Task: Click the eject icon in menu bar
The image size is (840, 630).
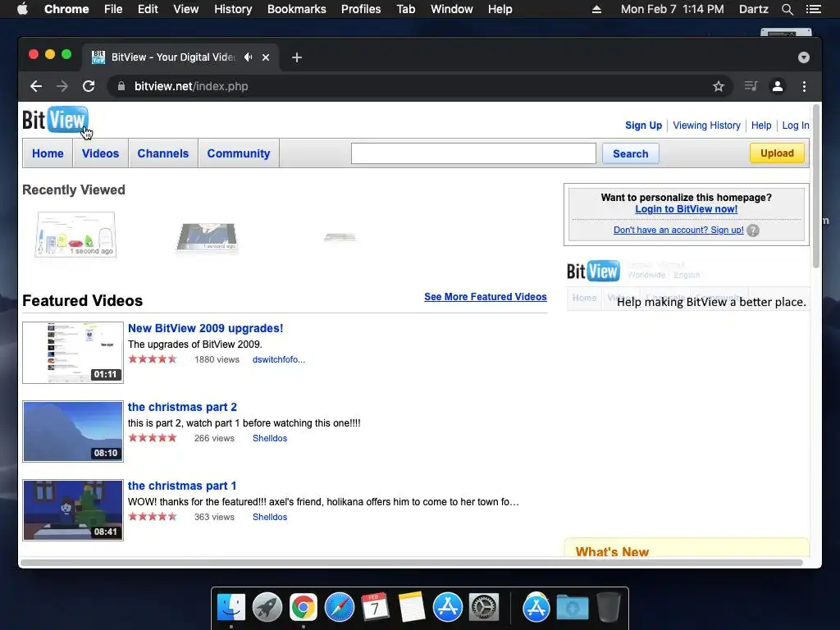Action: tap(596, 9)
